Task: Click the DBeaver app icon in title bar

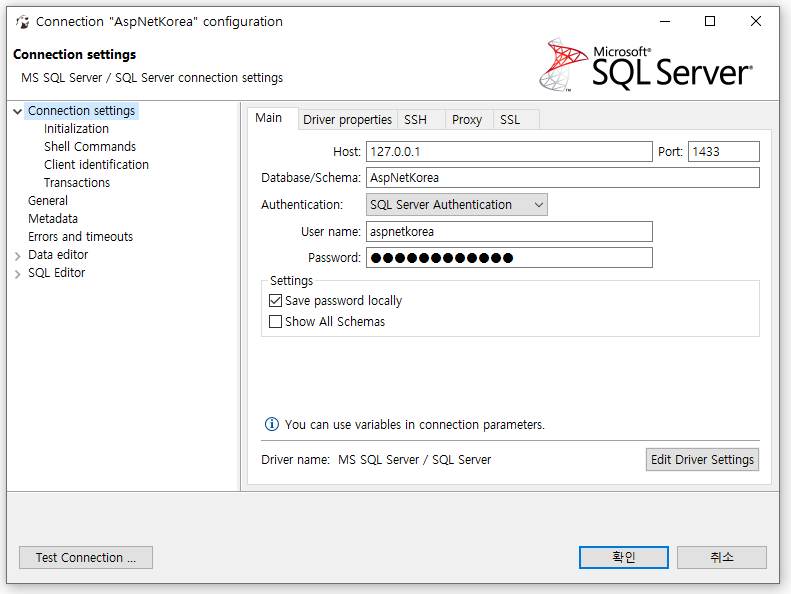Action: [22, 22]
